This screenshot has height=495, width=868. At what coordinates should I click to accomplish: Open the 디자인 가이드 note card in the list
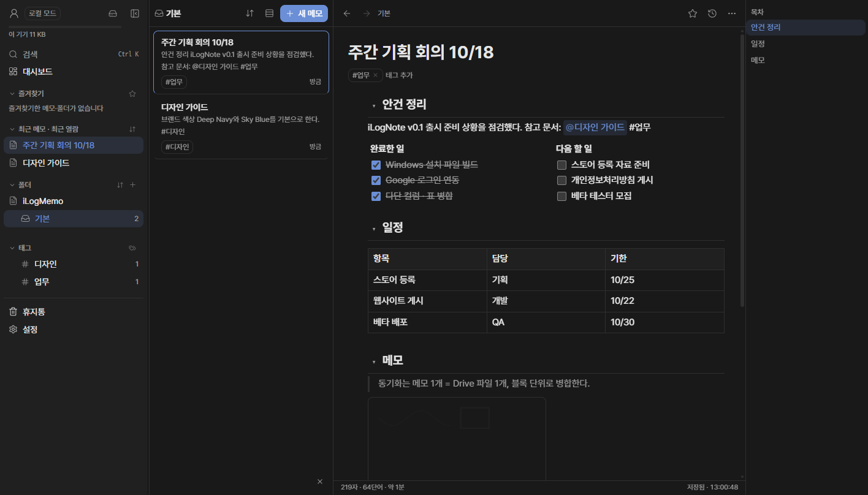(241, 127)
